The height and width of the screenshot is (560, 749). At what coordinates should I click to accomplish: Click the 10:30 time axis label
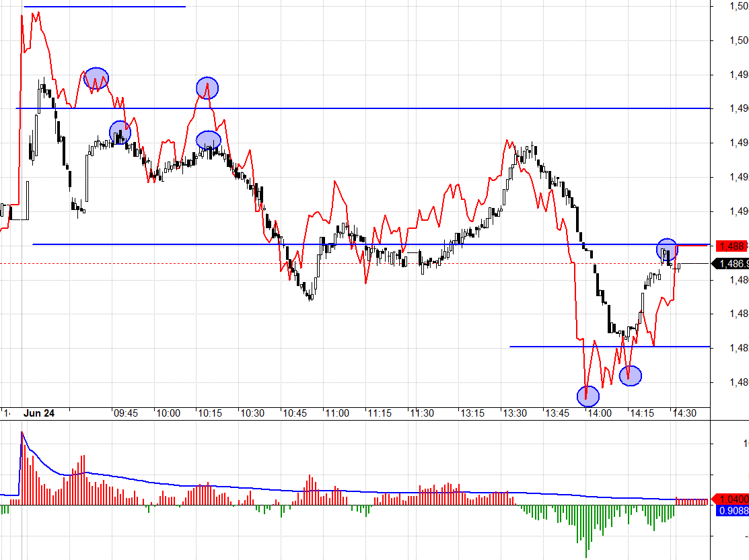252,413
